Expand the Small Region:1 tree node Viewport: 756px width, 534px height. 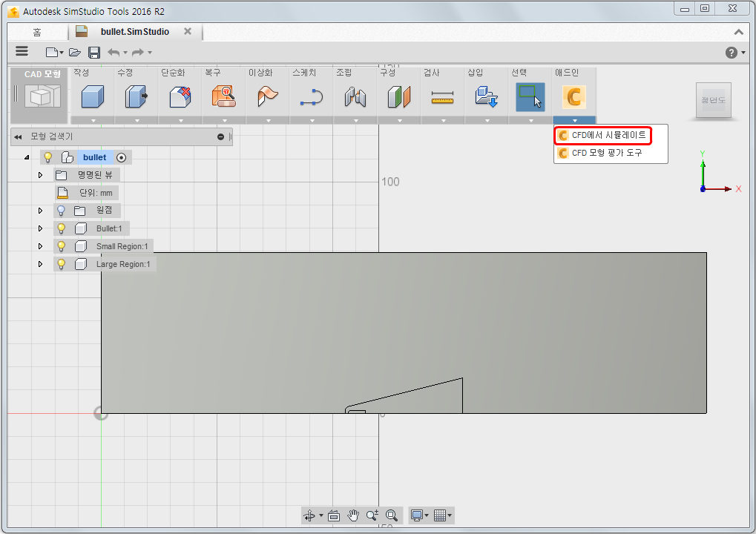click(41, 246)
